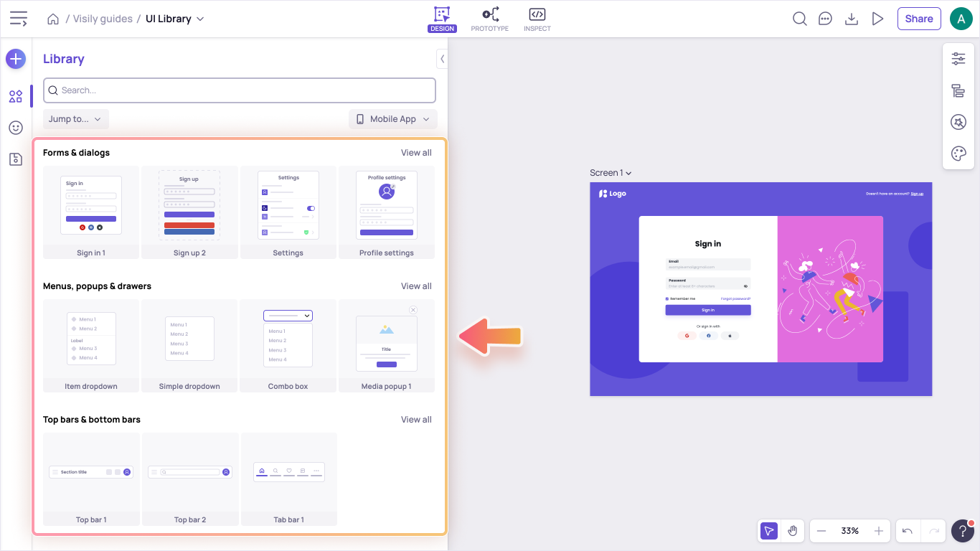Export the project using the download icon
Viewport: 980px width, 551px height.
(x=851, y=19)
